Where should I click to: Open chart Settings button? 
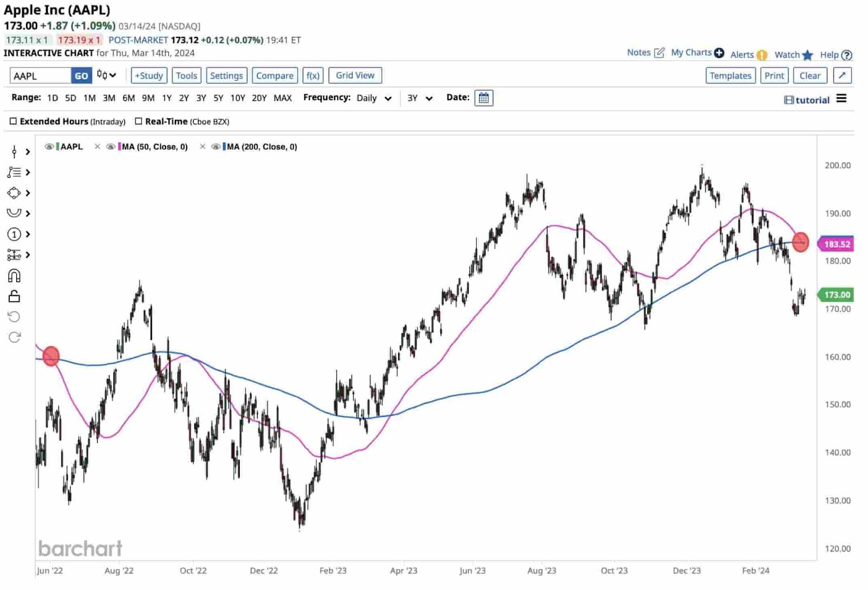pos(227,75)
